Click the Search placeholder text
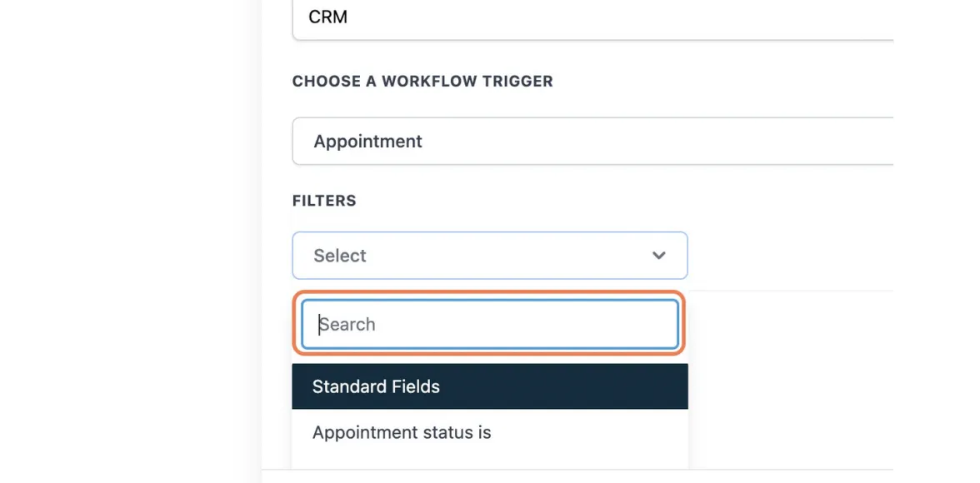Screen dimensions: 980x483 [347, 325]
